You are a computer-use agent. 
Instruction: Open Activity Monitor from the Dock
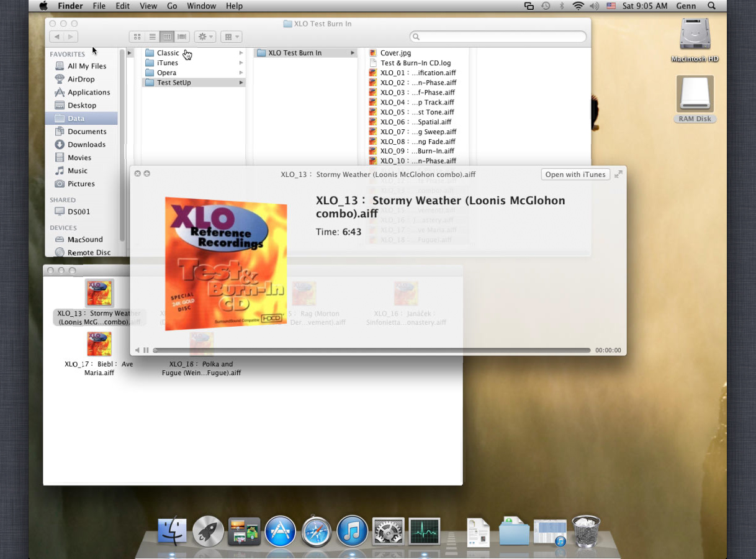[425, 531]
